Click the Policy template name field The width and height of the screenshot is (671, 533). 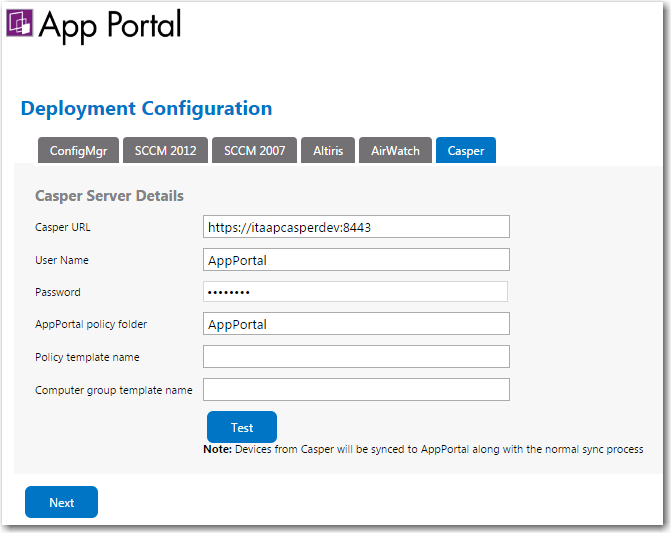pyautogui.click(x=356, y=357)
